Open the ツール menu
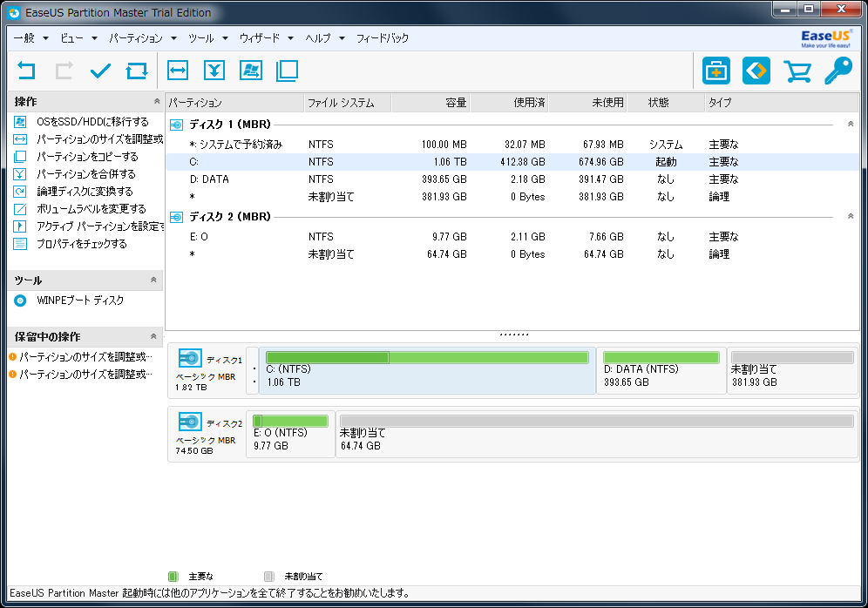 pos(207,38)
